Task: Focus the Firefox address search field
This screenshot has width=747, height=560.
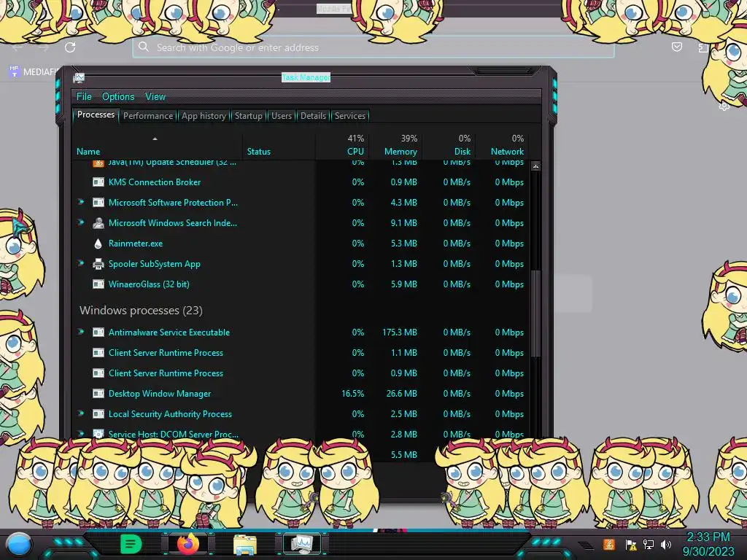Action: [373, 47]
